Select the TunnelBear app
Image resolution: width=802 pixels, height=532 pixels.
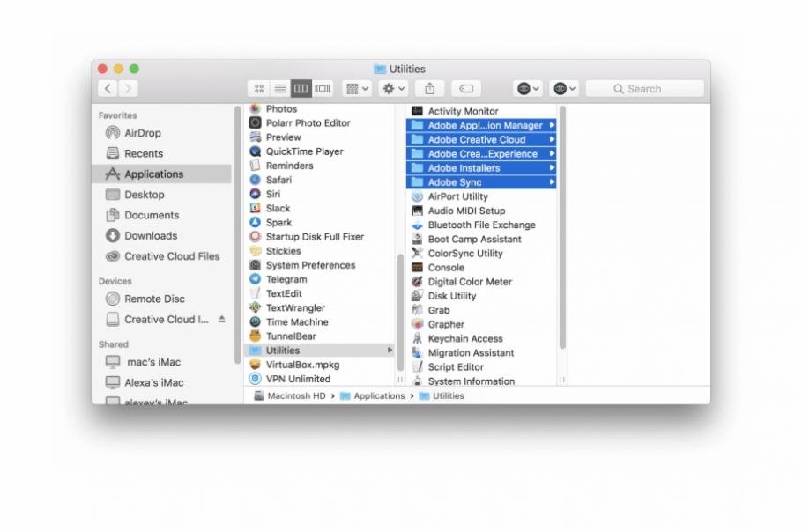[321, 336]
